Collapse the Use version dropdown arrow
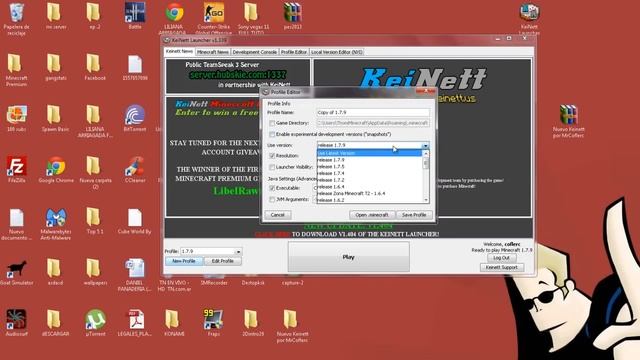 click(425, 145)
